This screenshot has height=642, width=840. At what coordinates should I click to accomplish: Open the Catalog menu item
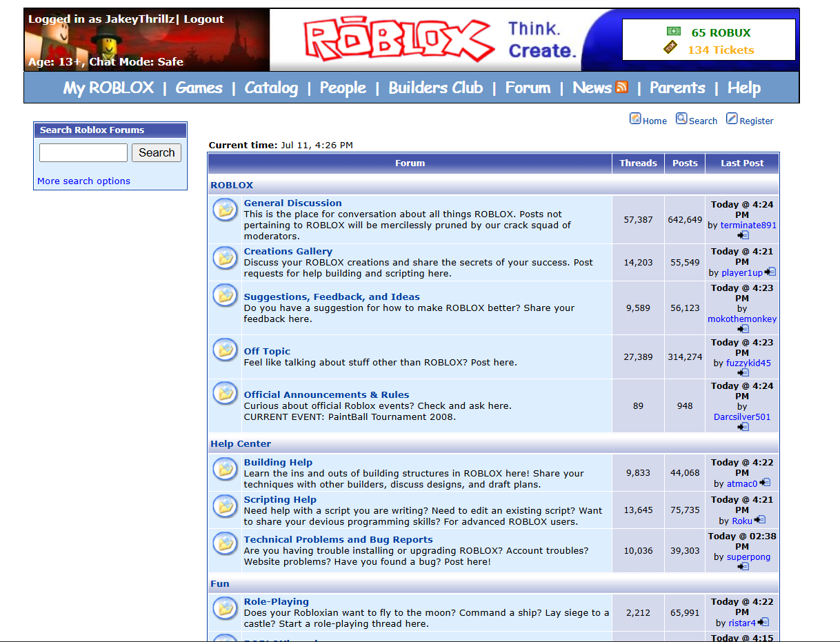pyautogui.click(x=271, y=88)
